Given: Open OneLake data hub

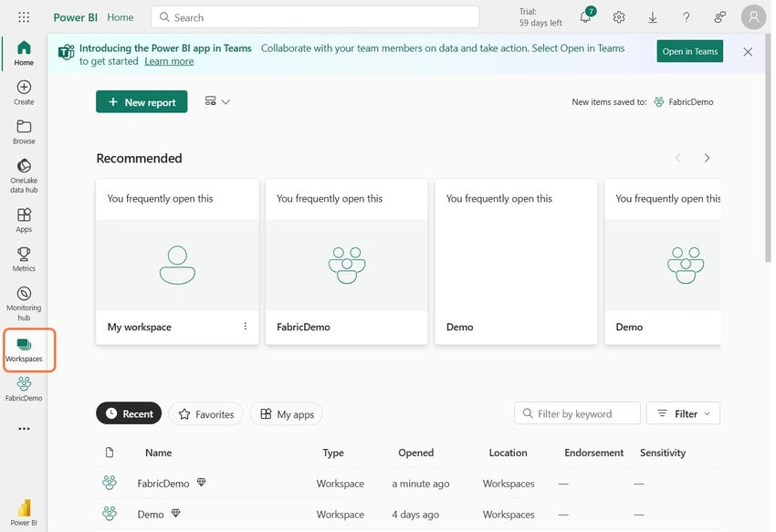Looking at the screenshot, I should click(24, 176).
